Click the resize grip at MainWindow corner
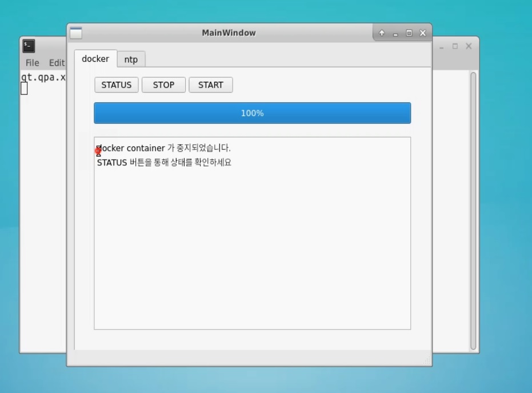Viewport: 532px width, 393px height. click(x=427, y=361)
